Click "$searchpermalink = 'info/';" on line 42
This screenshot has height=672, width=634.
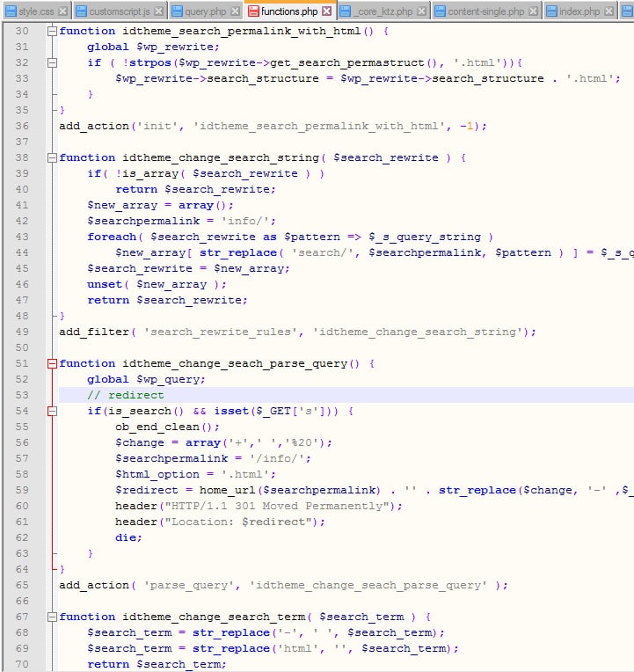coord(181,221)
